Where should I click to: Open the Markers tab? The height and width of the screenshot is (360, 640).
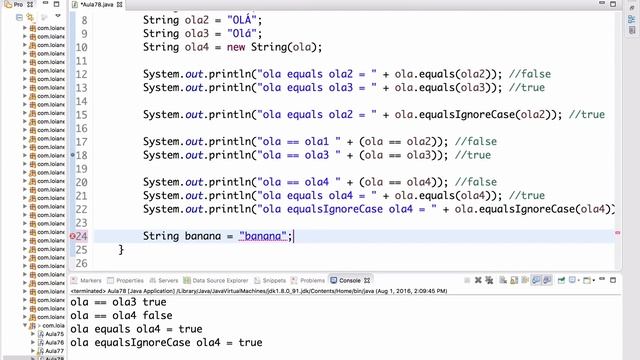pyautogui.click(x=86, y=280)
